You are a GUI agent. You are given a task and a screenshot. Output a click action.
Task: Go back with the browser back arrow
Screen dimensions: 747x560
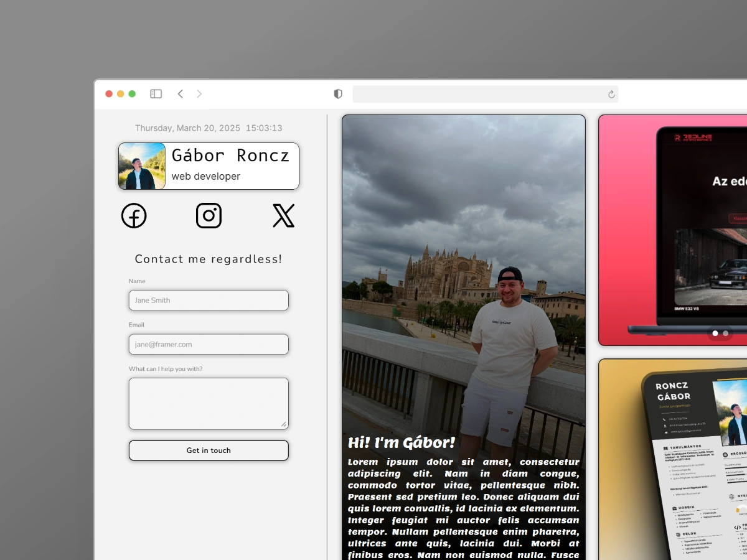click(x=181, y=94)
